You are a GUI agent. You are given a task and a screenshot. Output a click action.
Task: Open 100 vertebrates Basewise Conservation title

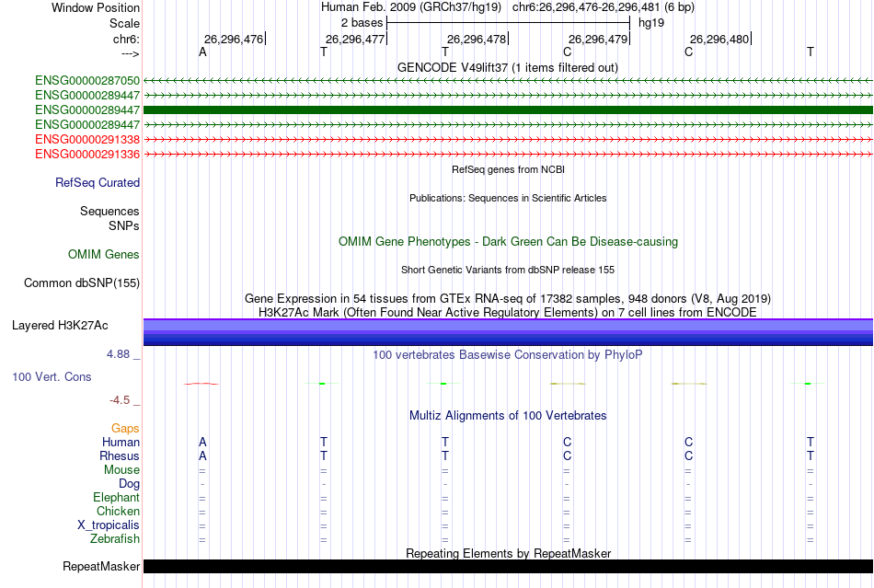click(x=508, y=354)
